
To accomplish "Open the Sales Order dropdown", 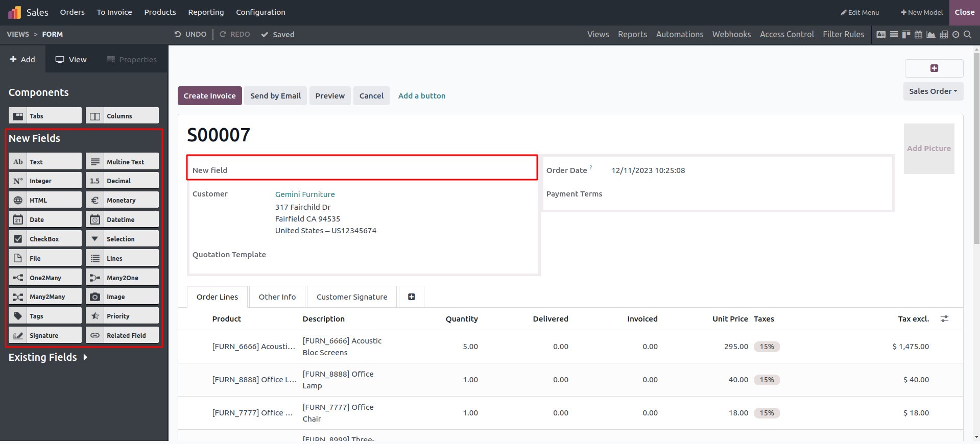I will coord(933,91).
